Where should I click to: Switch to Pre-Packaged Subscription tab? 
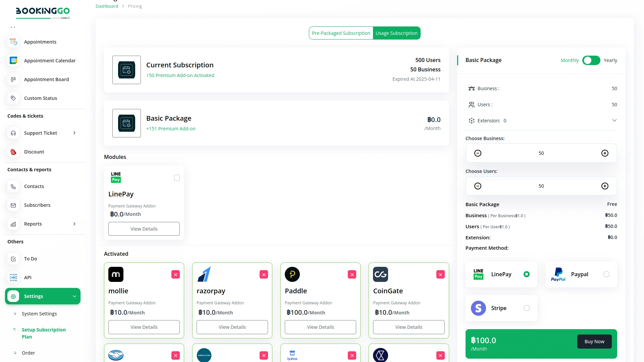tap(341, 33)
